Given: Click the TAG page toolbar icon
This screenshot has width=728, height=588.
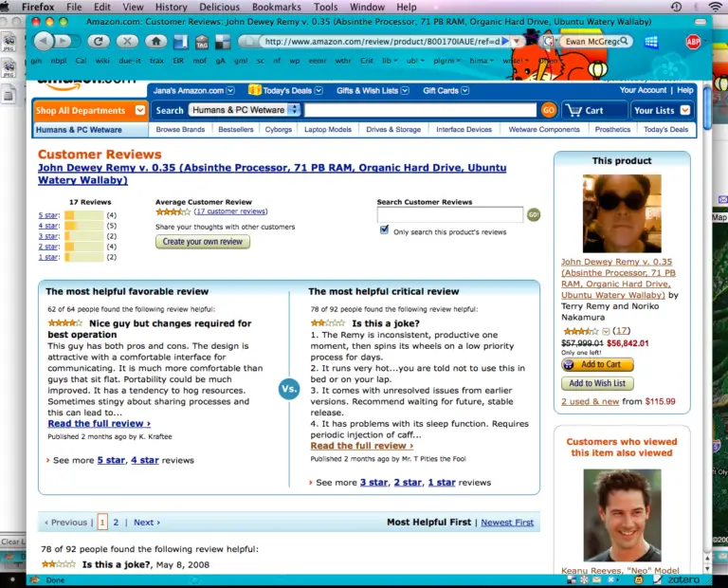Looking at the screenshot, I should click(202, 42).
